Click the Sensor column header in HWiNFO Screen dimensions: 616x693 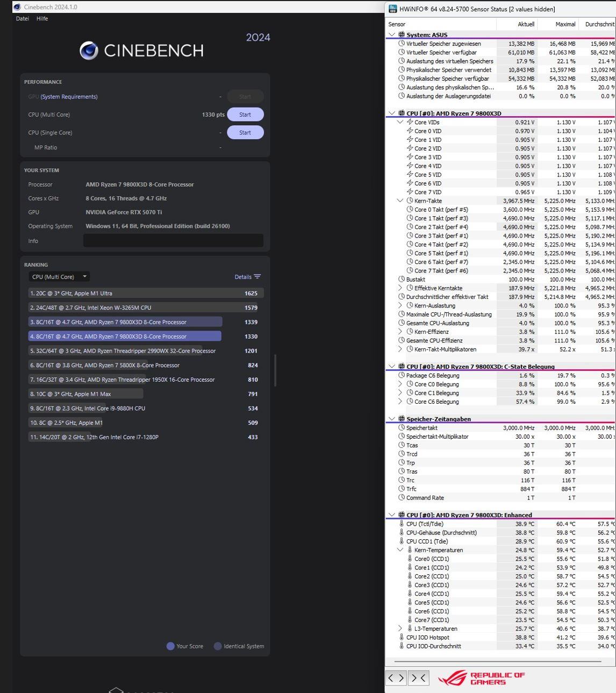tap(441, 24)
